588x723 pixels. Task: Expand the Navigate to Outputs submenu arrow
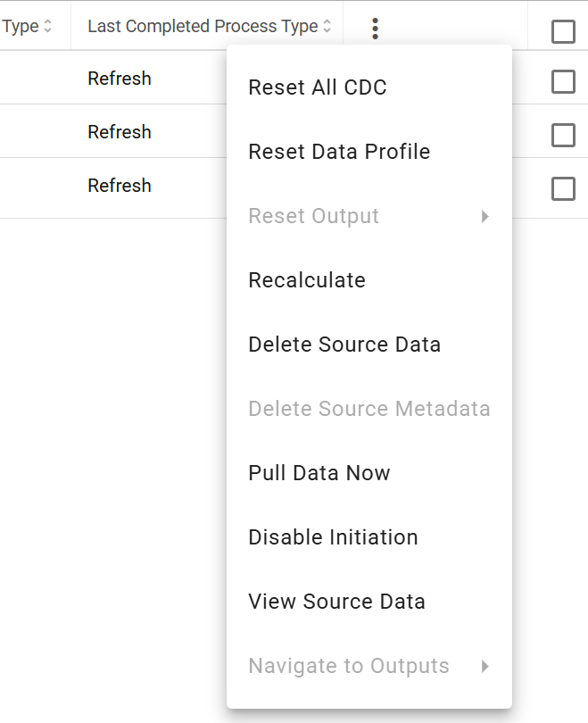tap(484, 666)
